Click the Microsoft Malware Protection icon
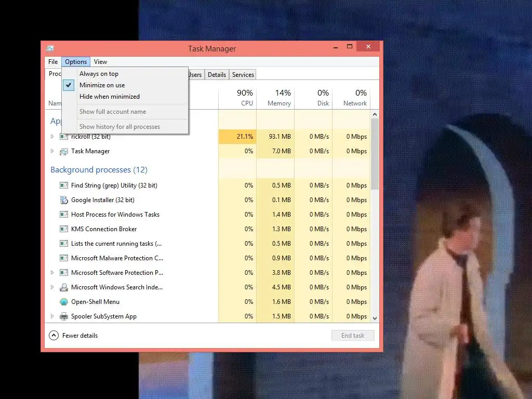Image resolution: width=532 pixels, height=399 pixels. pyautogui.click(x=64, y=258)
